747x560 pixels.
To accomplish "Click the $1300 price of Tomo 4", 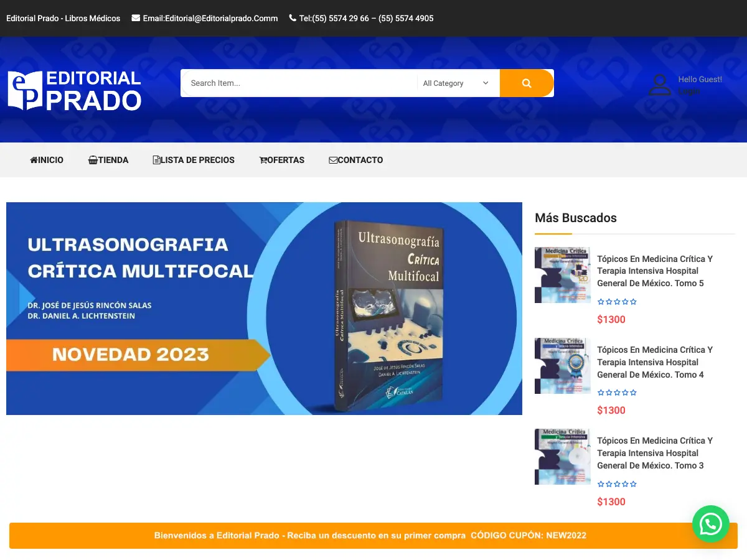I will point(611,410).
